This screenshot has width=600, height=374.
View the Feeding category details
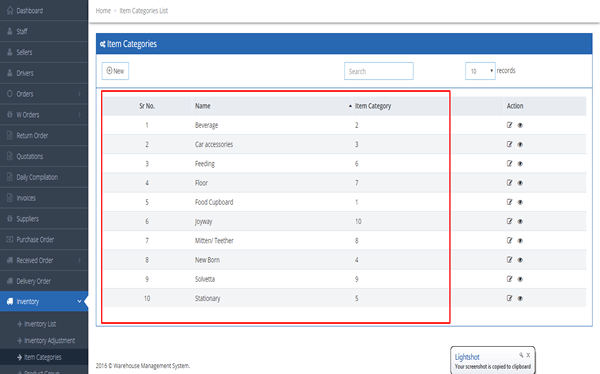(520, 163)
